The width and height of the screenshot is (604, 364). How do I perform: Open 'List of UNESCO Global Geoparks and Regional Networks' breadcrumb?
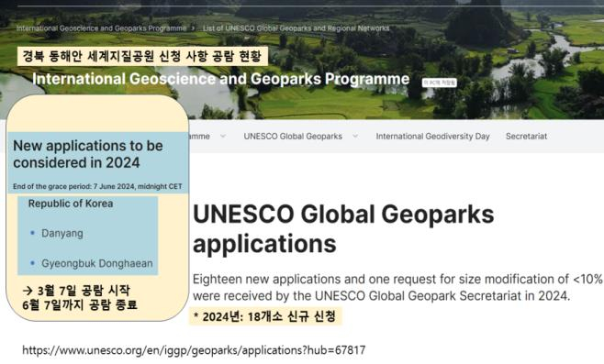pos(296,28)
